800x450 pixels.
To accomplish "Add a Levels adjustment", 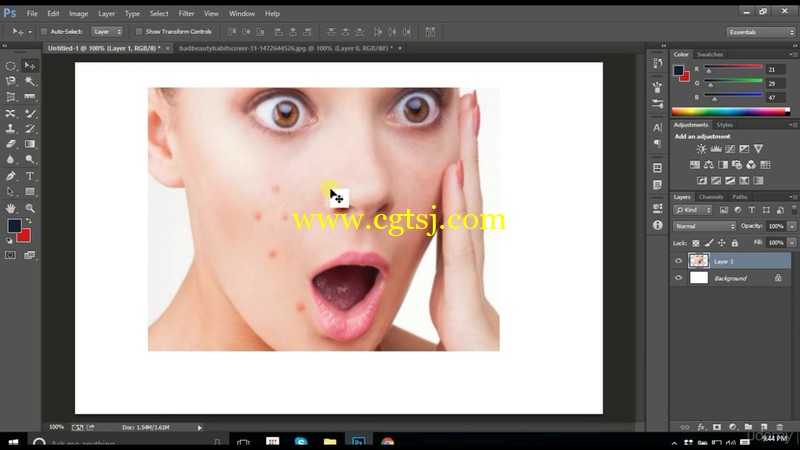I will [716, 149].
